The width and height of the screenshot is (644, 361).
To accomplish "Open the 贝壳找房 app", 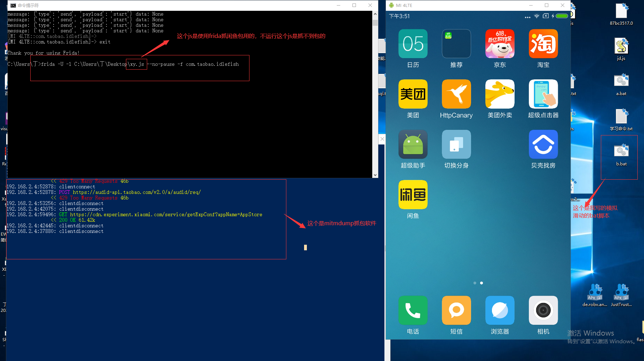I will click(x=543, y=144).
